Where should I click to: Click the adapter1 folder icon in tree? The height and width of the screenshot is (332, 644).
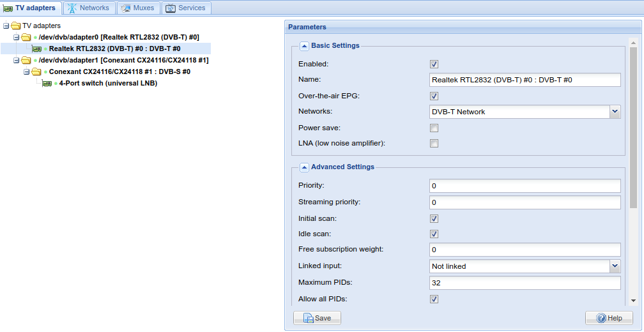[x=26, y=60]
